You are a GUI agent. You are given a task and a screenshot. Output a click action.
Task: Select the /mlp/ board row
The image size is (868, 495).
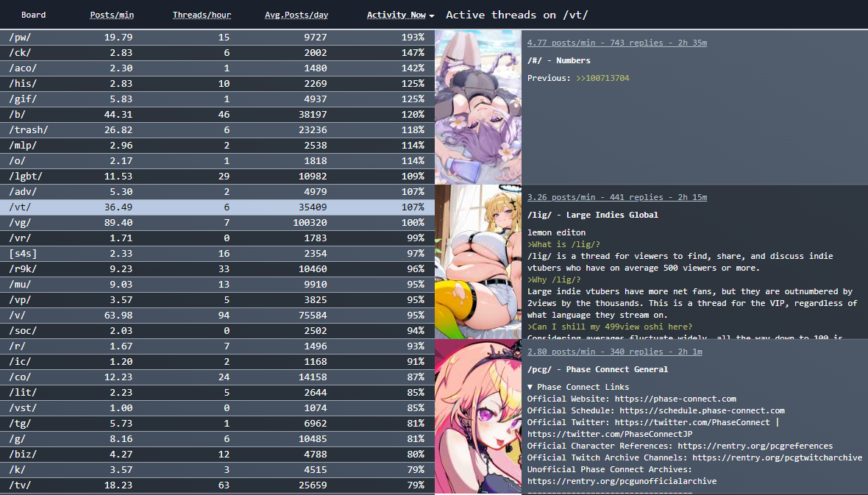[217, 146]
